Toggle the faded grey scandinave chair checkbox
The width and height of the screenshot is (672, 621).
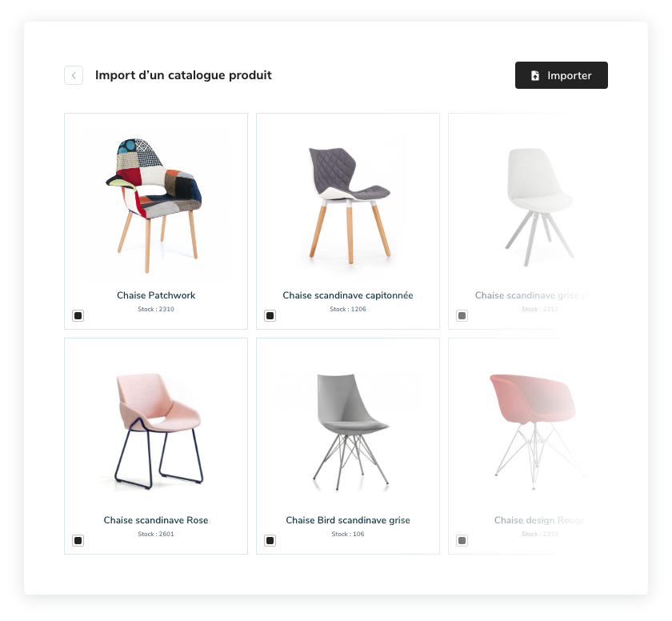(462, 316)
